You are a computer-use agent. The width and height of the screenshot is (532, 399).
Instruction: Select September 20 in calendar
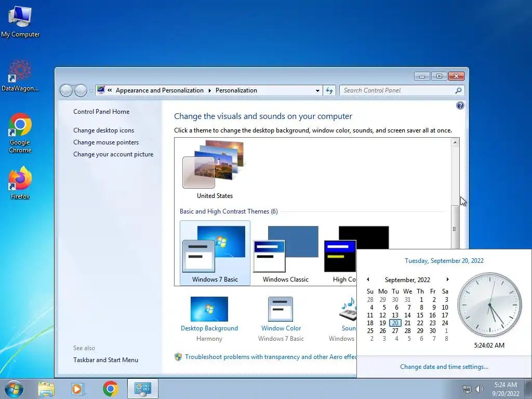coord(395,323)
